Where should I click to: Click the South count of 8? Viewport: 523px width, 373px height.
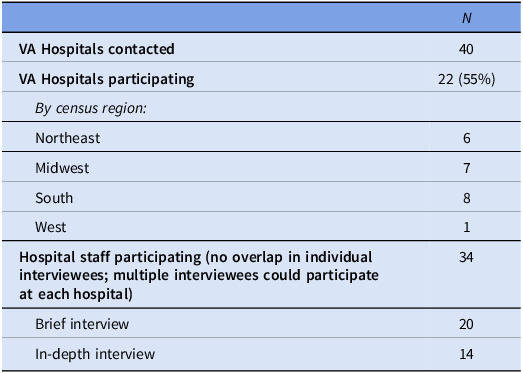pos(467,198)
